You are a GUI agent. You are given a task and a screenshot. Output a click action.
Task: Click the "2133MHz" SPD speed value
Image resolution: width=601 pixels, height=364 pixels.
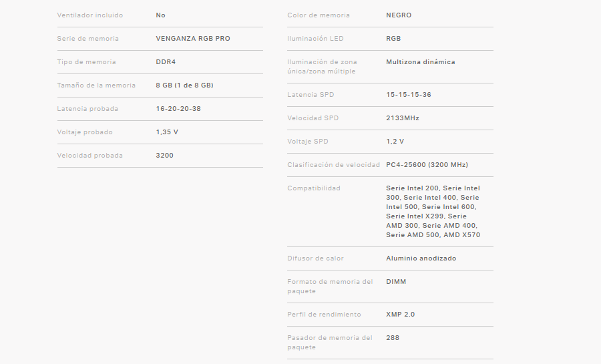pyautogui.click(x=403, y=118)
